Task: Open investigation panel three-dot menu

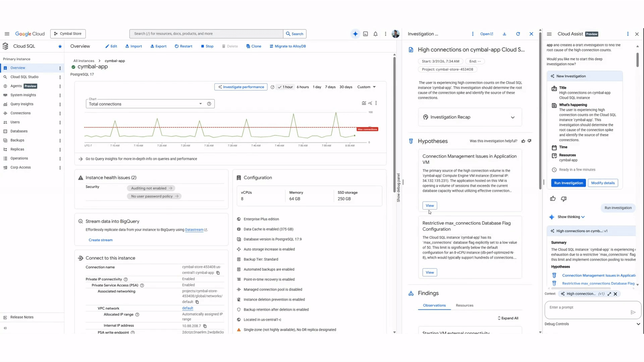Action: click(473, 34)
